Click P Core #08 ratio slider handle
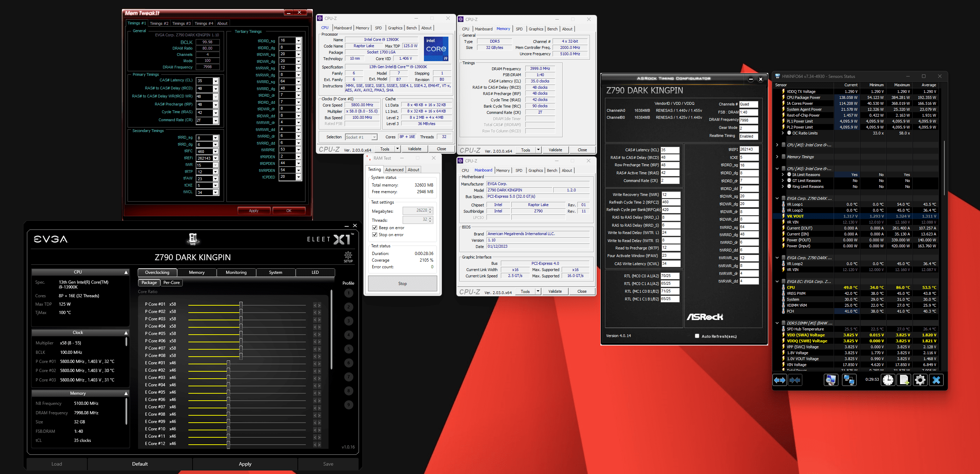Viewport: 980px width, 474px height. [x=241, y=356]
